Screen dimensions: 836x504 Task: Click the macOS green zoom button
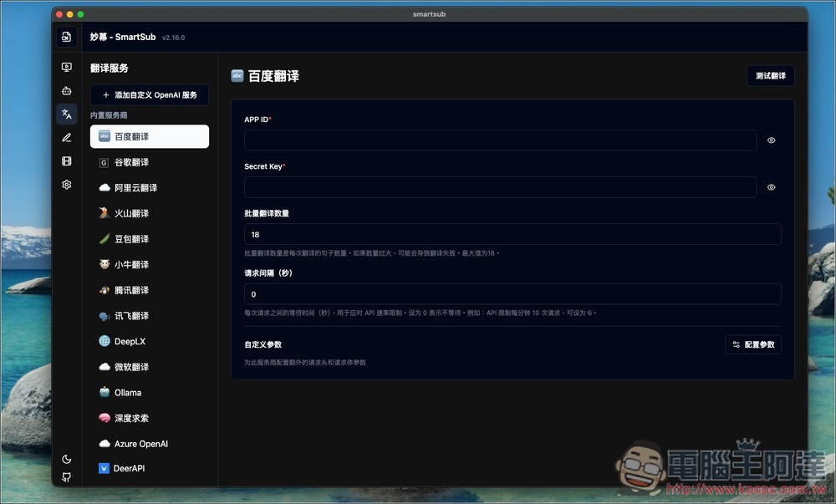point(80,14)
